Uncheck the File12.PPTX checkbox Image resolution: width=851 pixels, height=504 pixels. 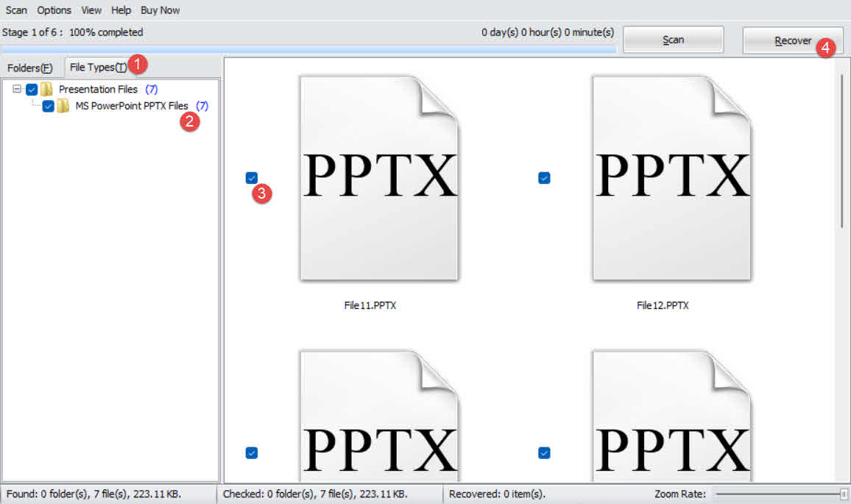pyautogui.click(x=544, y=178)
